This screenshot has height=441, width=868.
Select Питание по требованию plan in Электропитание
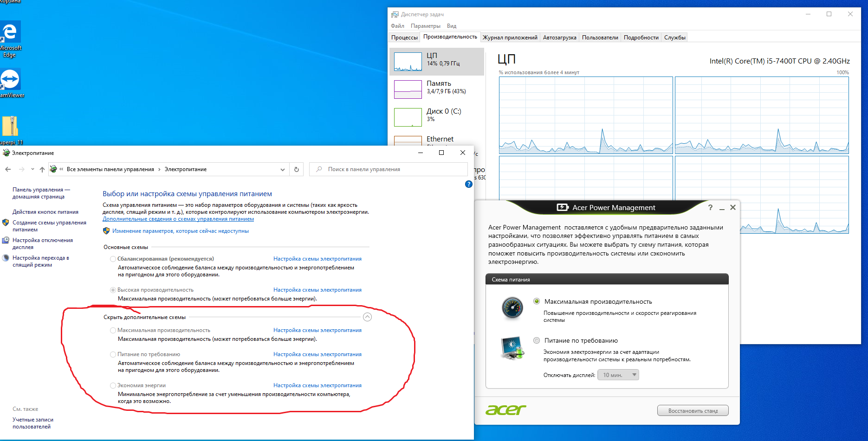(113, 354)
